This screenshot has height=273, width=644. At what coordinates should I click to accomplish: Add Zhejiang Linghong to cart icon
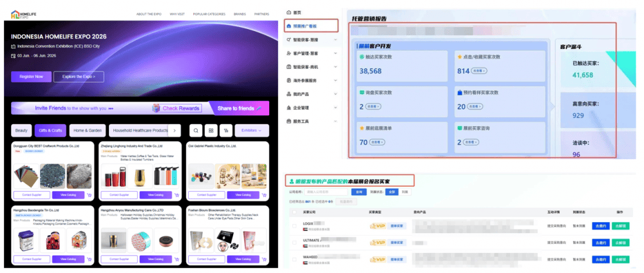pyautogui.click(x=176, y=195)
